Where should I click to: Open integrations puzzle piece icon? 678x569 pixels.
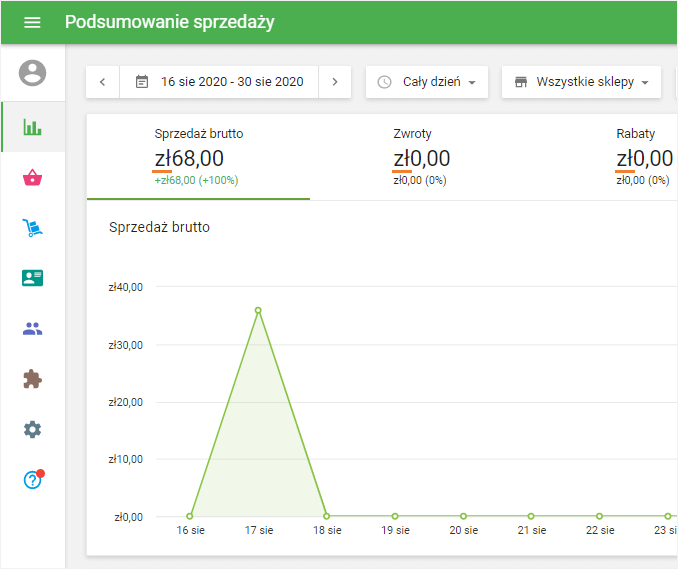(x=33, y=379)
